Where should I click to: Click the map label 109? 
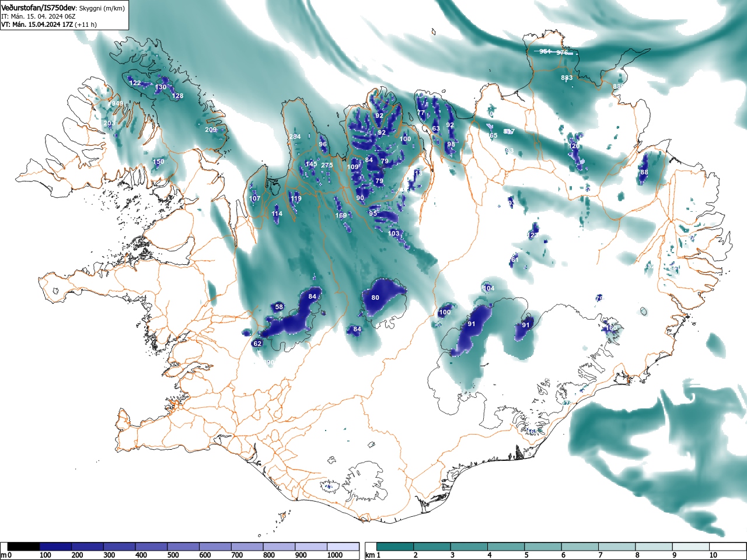coord(353,167)
